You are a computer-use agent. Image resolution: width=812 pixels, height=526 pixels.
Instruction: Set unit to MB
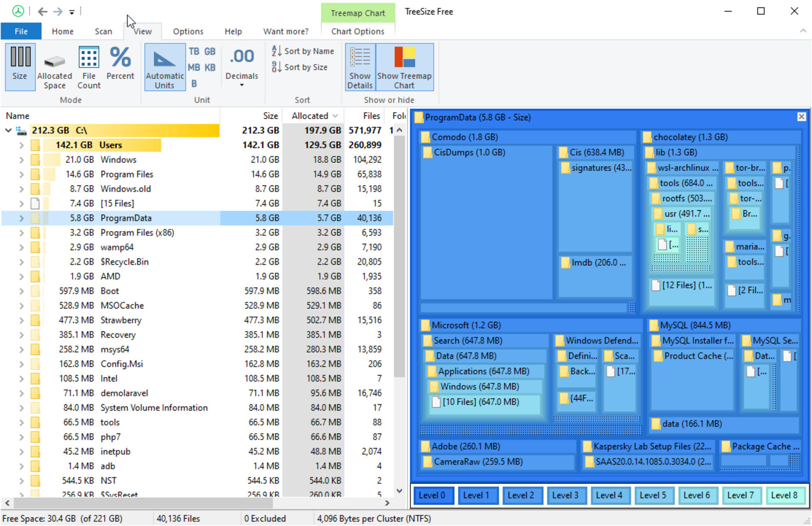pos(194,68)
